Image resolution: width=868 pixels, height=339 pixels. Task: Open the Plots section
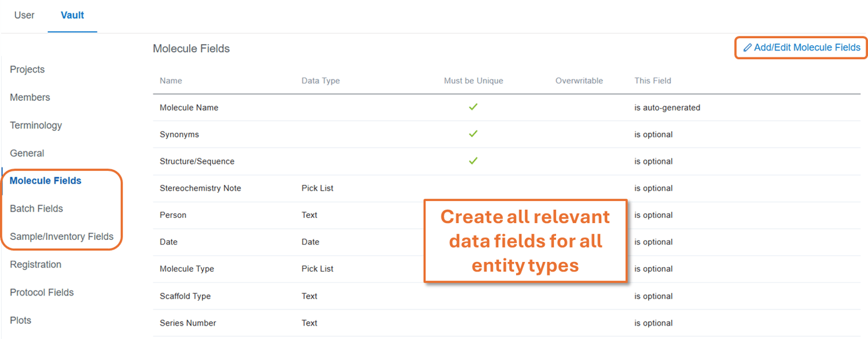[x=21, y=320]
